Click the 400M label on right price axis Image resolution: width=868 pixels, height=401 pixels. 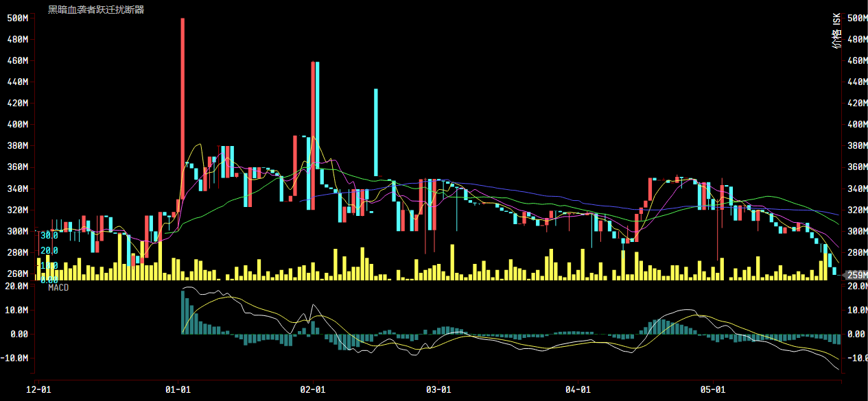[x=857, y=125]
